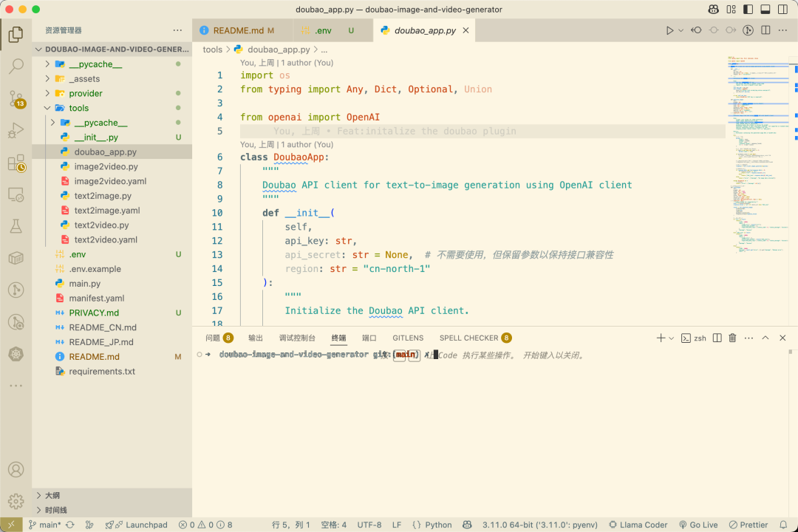Open the Manage gear settings menu
Screen dimensions: 798x532
point(16,502)
